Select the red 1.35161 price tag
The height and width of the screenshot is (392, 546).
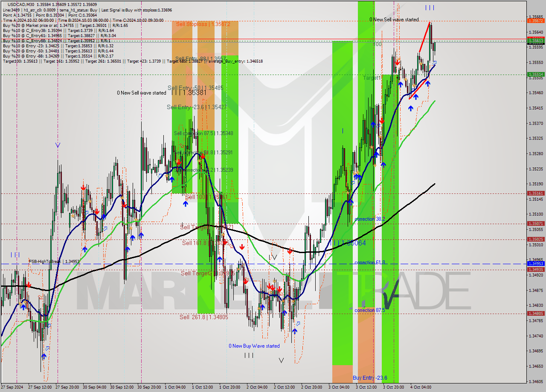tap(536, 193)
